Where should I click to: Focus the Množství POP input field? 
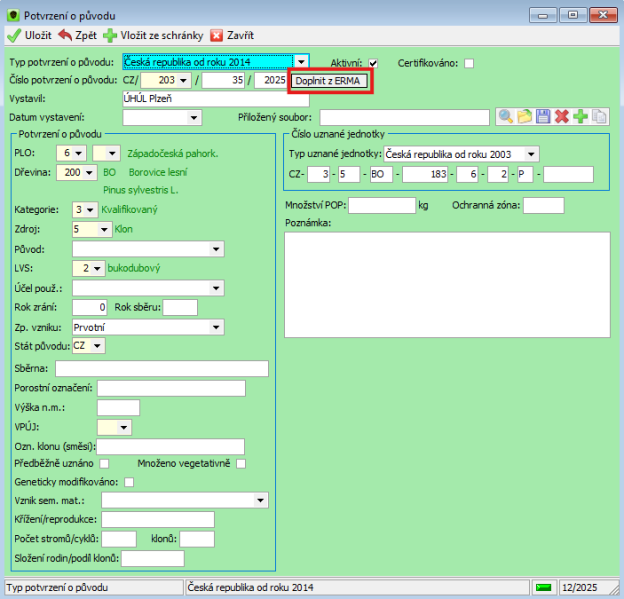(x=380, y=205)
